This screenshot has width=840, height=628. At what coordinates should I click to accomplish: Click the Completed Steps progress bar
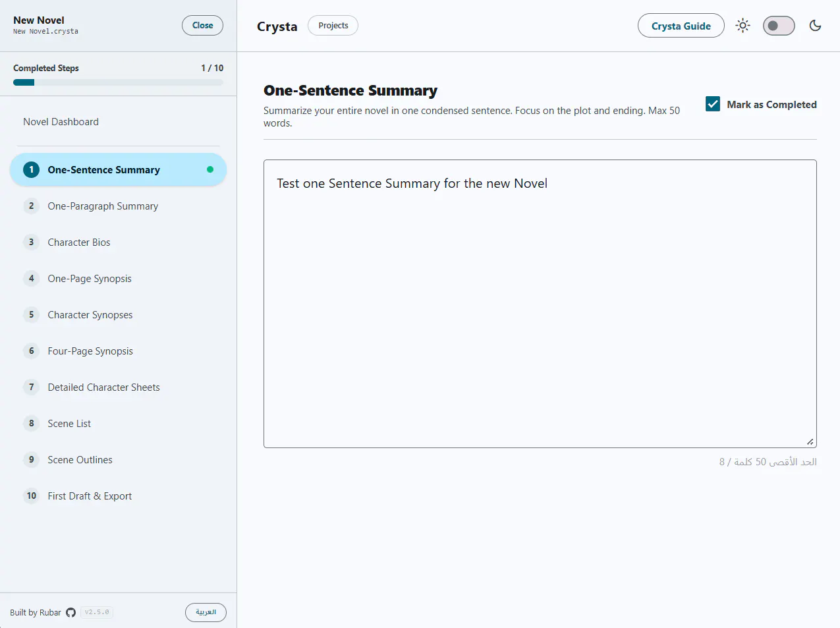(118, 82)
